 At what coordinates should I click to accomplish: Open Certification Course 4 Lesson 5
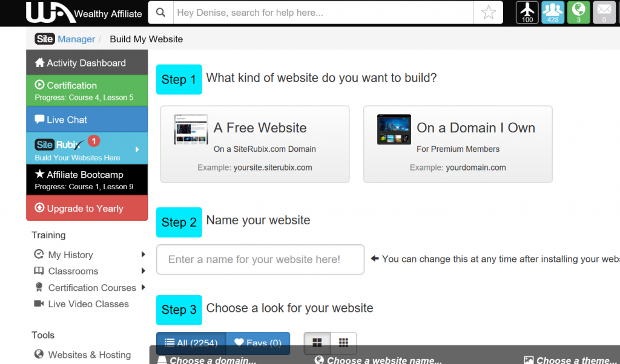point(87,91)
